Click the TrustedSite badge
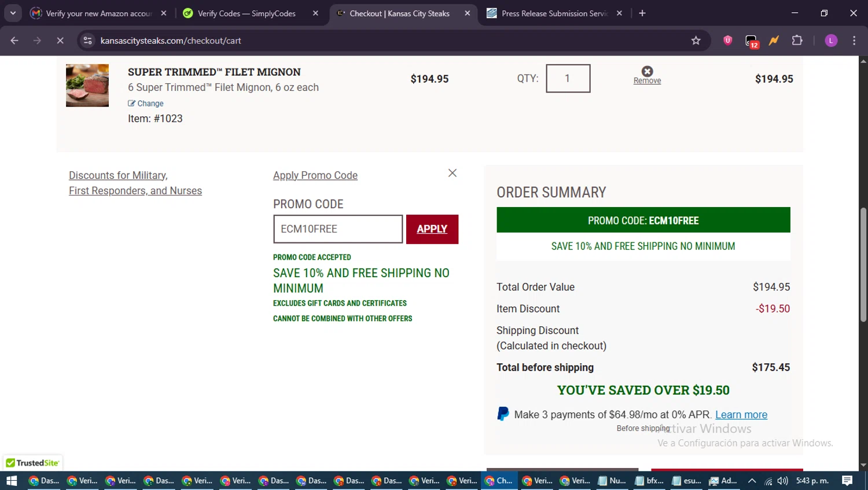The width and height of the screenshot is (868, 490). (x=33, y=463)
